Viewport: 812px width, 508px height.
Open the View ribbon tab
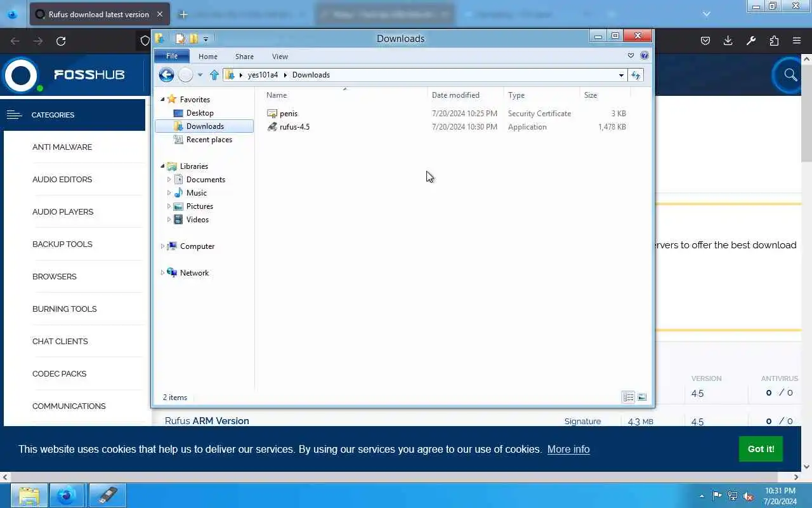point(280,57)
